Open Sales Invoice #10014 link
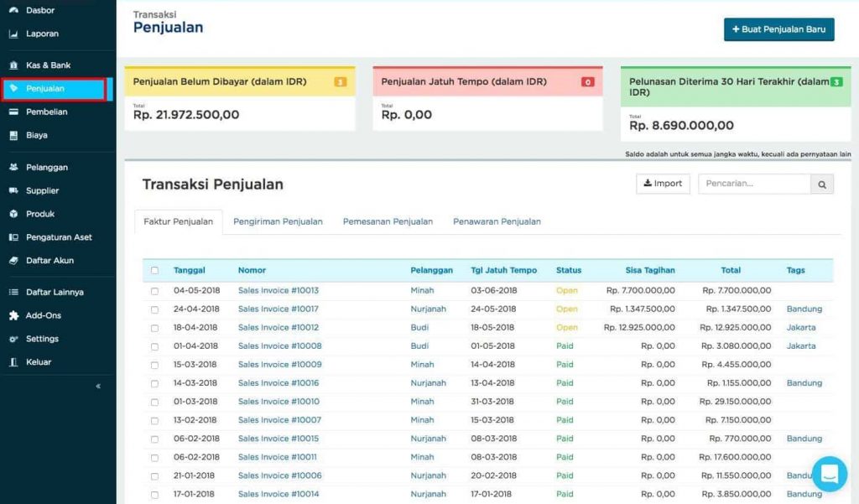Image resolution: width=859 pixels, height=504 pixels. 279,494
